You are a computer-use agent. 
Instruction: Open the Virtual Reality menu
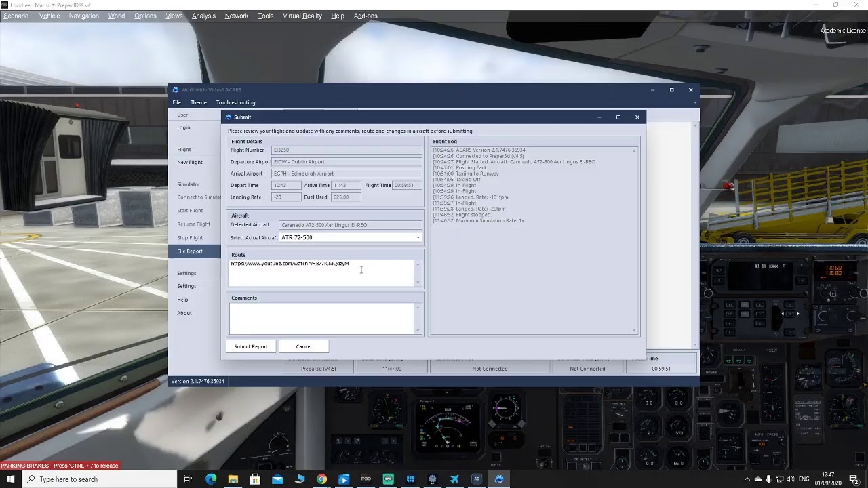tap(302, 16)
